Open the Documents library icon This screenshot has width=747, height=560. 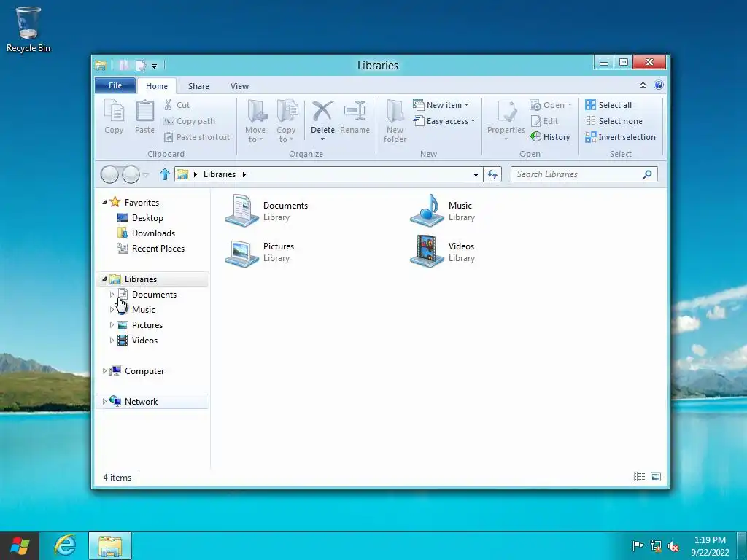pos(241,211)
